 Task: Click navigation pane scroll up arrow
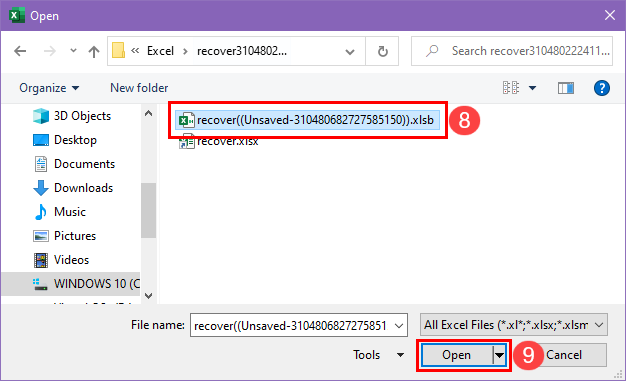149,113
